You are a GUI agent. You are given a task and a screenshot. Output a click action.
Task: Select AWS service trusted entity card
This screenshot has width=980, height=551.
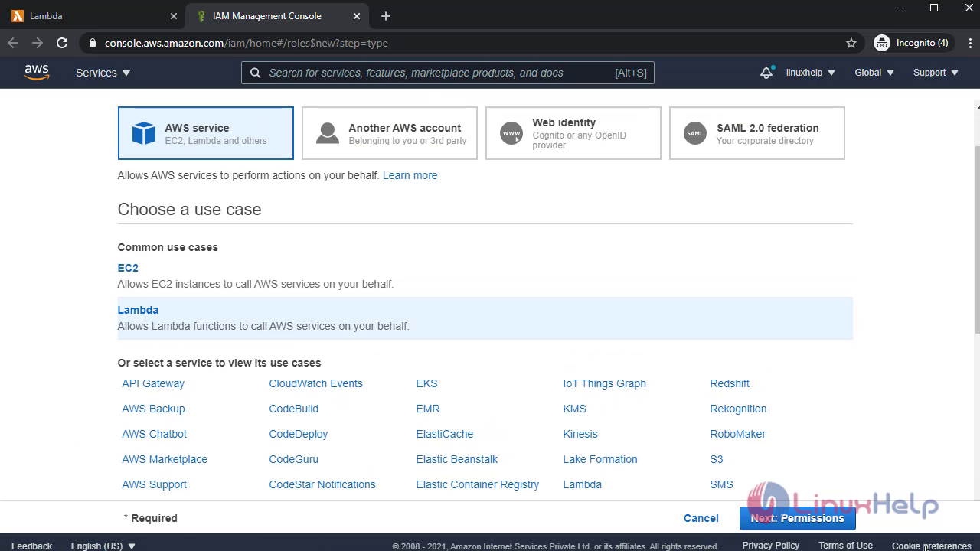pos(206,133)
